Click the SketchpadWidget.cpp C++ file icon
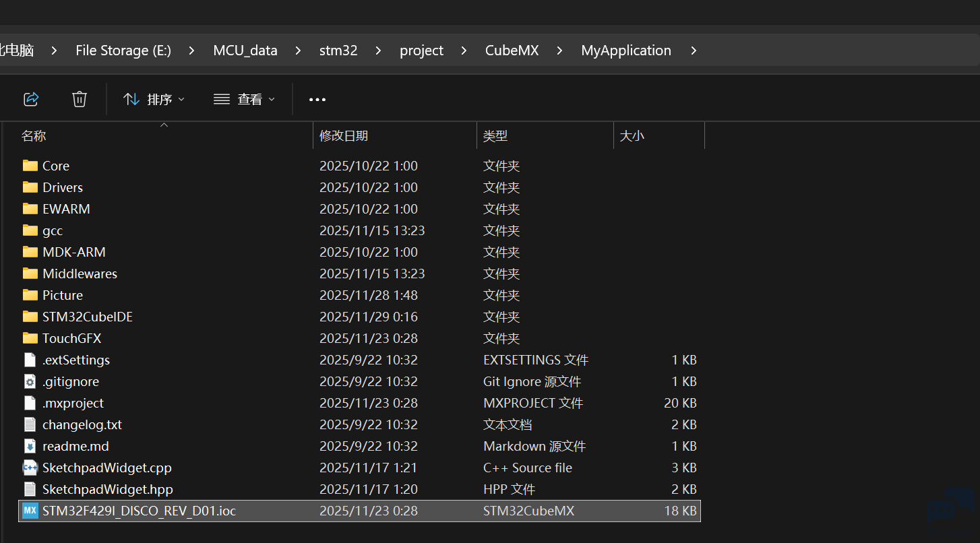The image size is (980, 543). point(30,468)
